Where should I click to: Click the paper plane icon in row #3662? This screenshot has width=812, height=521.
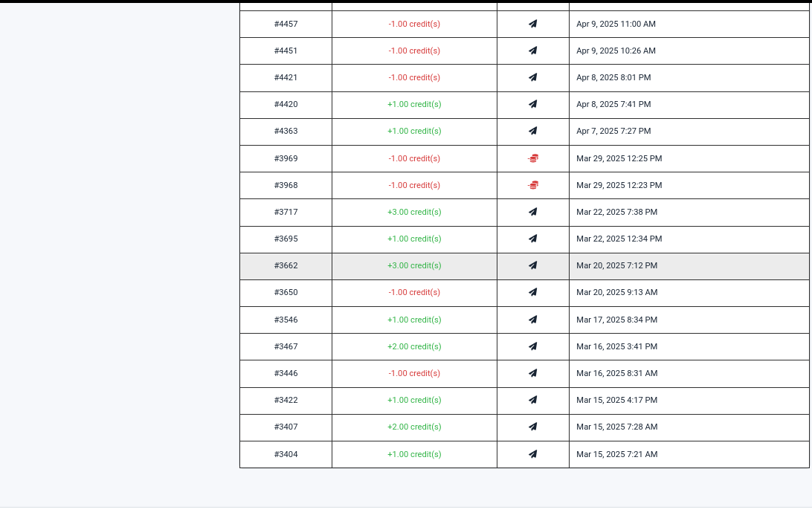(x=533, y=265)
